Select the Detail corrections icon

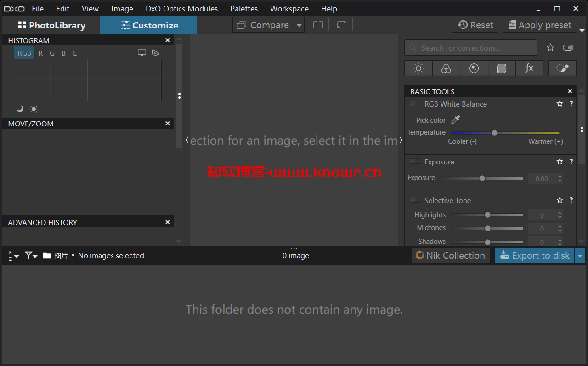[474, 68]
